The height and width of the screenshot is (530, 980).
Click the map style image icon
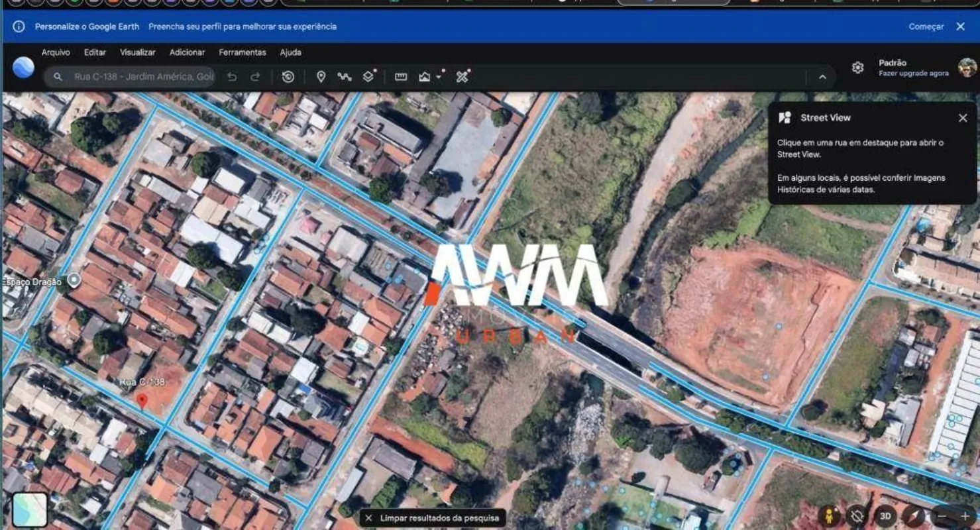coord(425,77)
